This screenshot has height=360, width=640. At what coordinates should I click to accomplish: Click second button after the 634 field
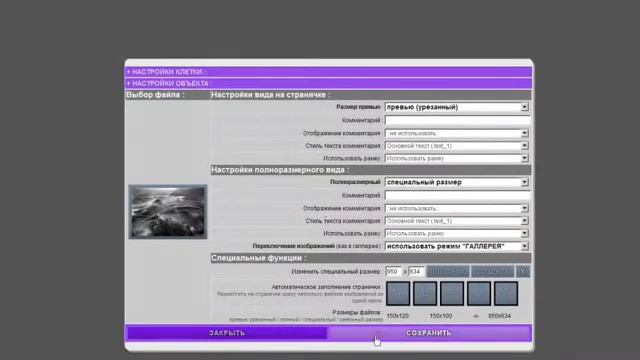(493, 271)
